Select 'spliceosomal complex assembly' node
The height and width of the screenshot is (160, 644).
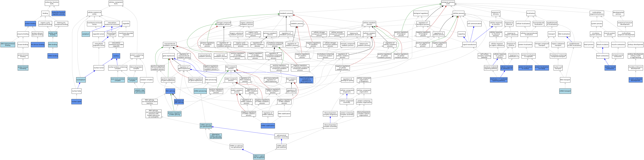281,136
